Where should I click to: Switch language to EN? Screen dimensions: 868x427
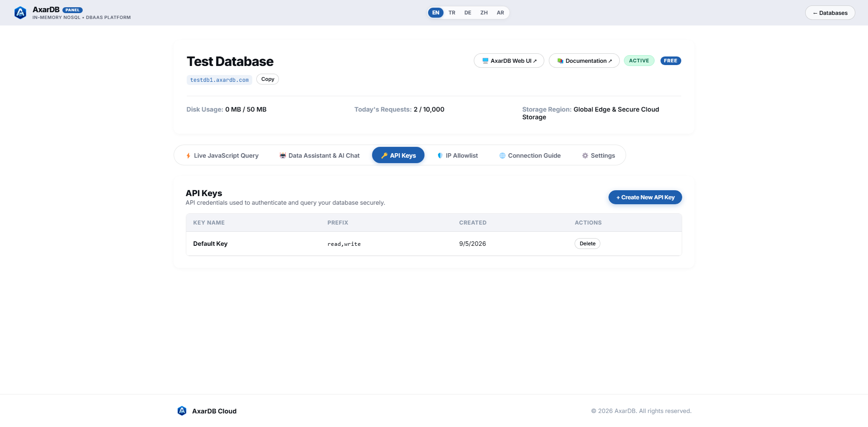click(436, 13)
